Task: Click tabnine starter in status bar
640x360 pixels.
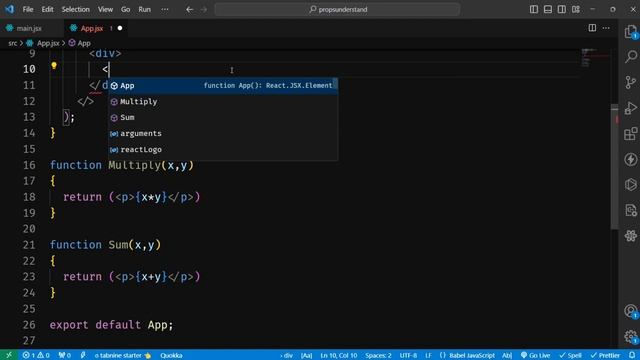Action: [122, 355]
